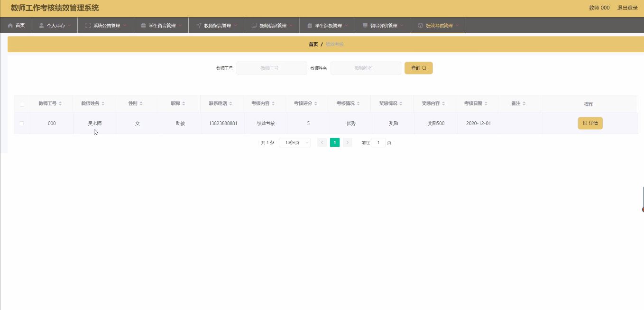Expand 学生留言管理 dropdown arrow
The width and height of the screenshot is (644, 310).
[180, 26]
